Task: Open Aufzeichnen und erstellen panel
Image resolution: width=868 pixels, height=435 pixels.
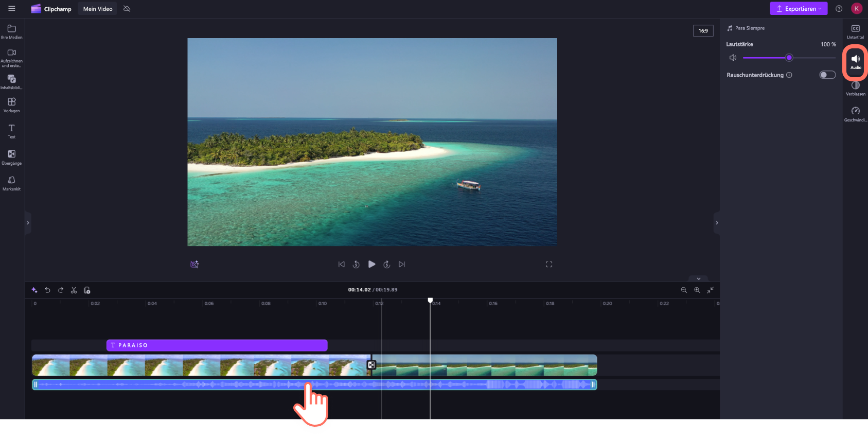Action: coord(12,58)
